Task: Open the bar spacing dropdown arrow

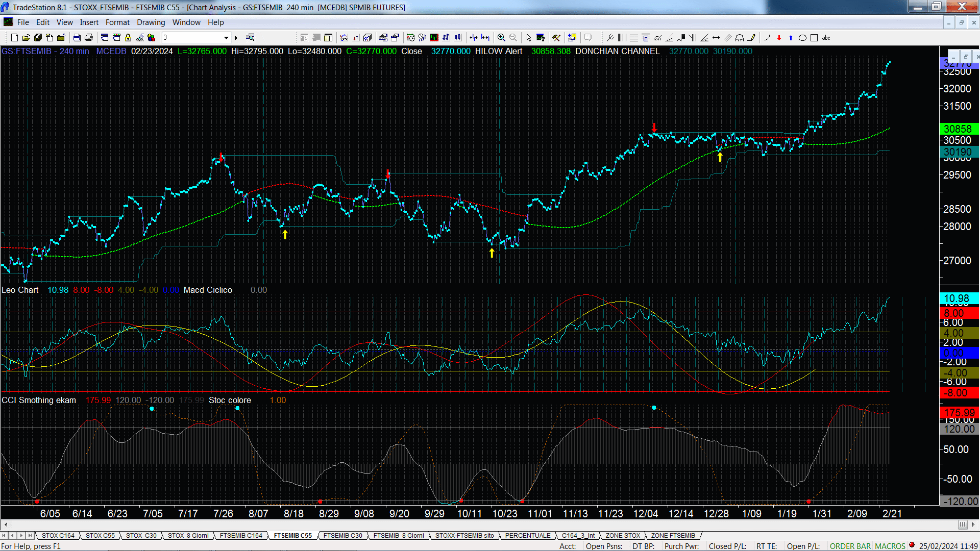Action: 226,37
